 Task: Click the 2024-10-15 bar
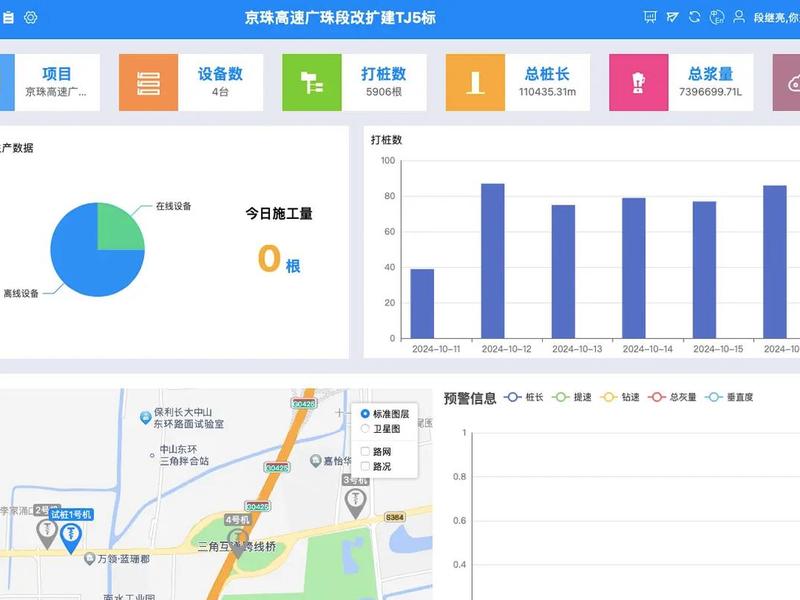tap(705, 270)
